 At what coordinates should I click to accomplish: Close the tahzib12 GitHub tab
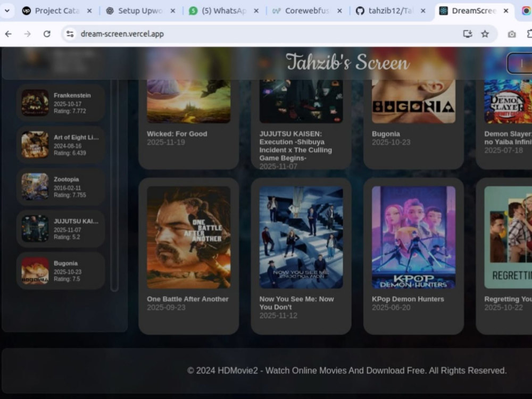423,11
